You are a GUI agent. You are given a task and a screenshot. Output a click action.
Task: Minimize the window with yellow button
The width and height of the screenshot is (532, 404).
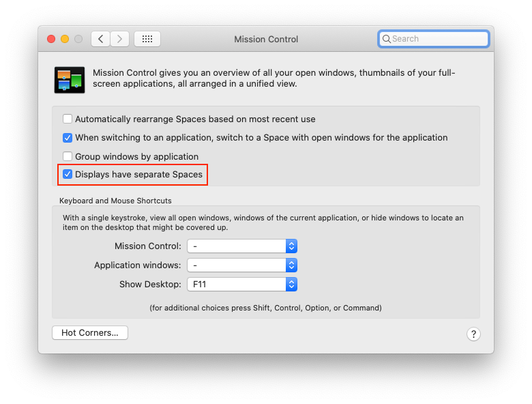coord(65,39)
